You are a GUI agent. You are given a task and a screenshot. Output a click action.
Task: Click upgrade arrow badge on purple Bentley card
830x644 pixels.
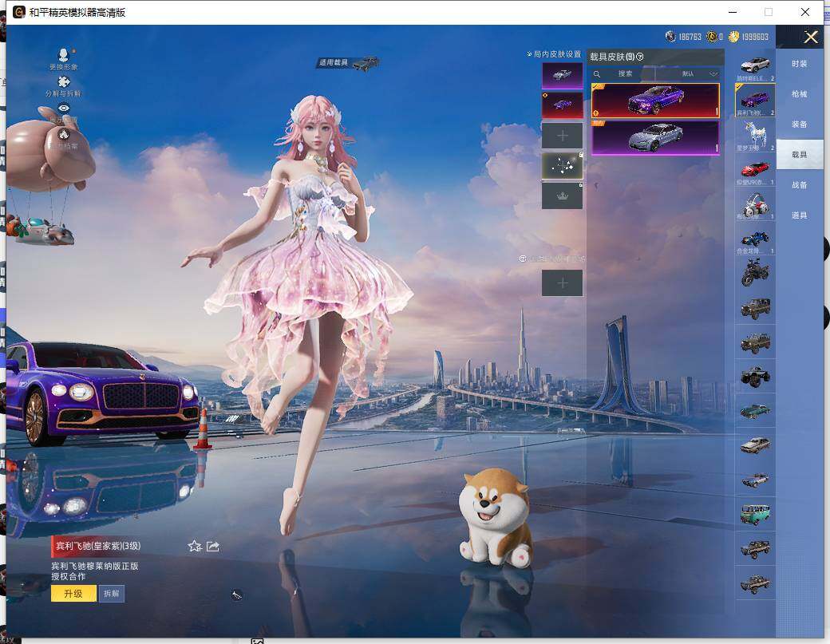(x=596, y=113)
